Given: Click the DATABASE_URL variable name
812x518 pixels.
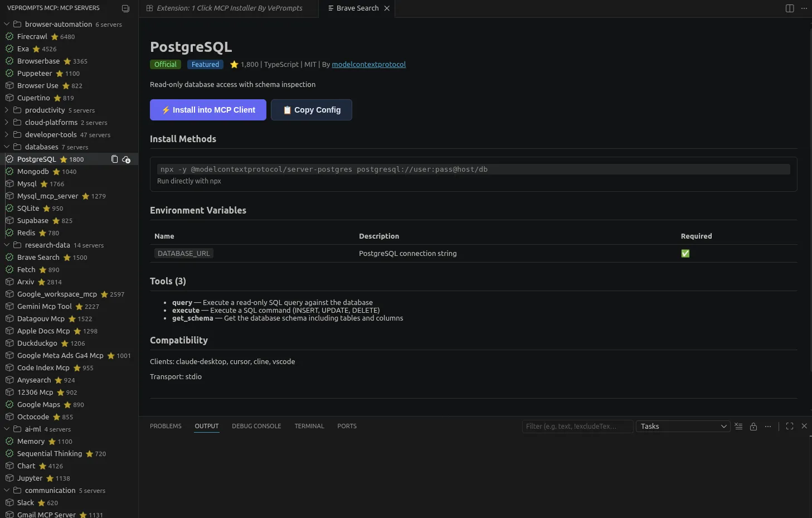Looking at the screenshot, I should [x=184, y=254].
